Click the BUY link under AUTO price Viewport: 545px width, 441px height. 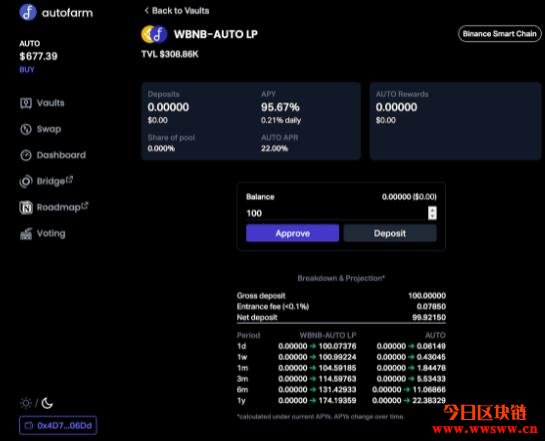pos(27,70)
